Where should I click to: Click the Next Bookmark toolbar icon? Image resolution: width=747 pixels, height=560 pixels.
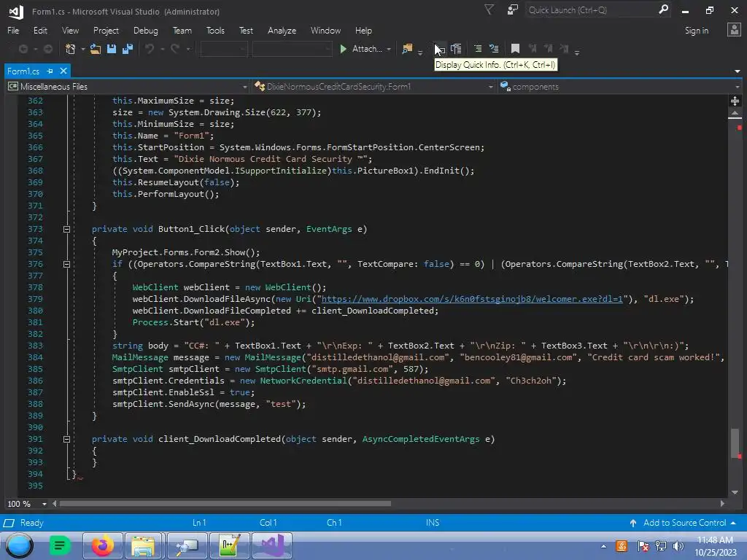[x=549, y=49]
